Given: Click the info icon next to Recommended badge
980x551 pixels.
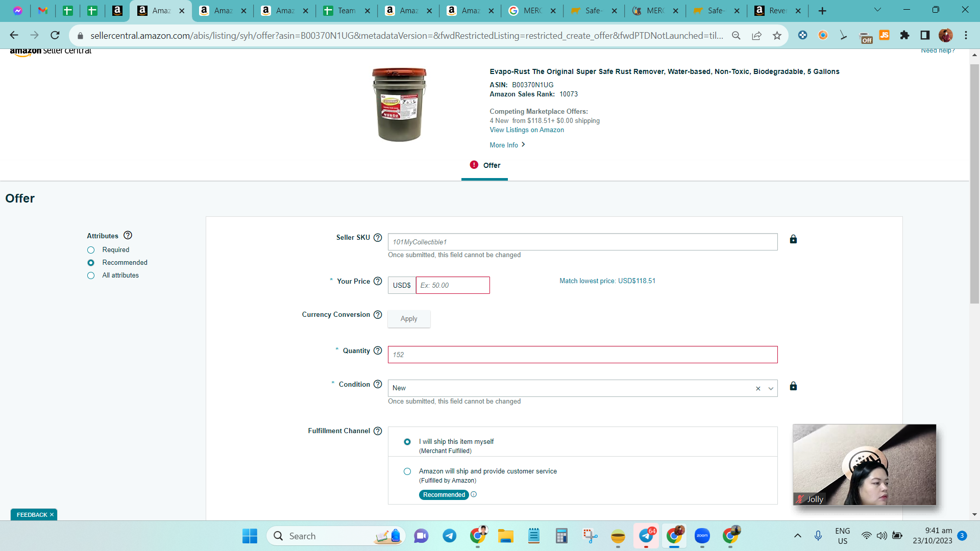Looking at the screenshot, I should tap(474, 494).
